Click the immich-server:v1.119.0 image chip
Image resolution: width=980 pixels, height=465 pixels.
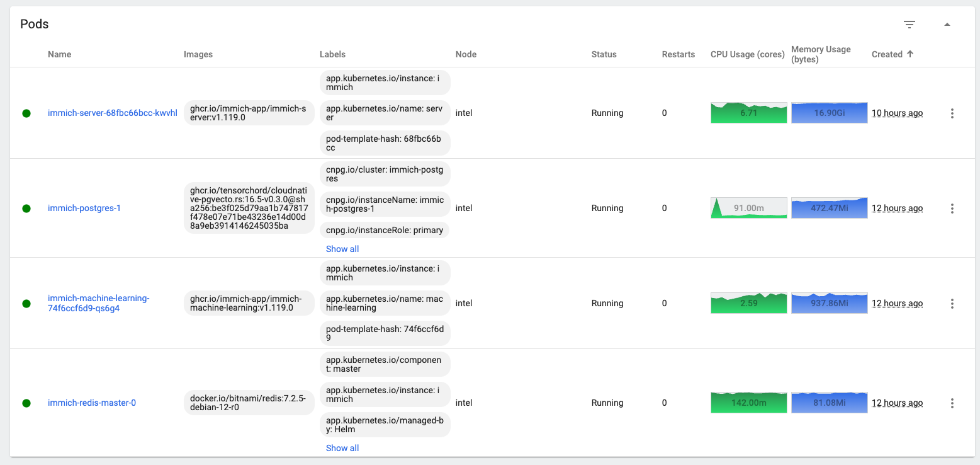(249, 113)
